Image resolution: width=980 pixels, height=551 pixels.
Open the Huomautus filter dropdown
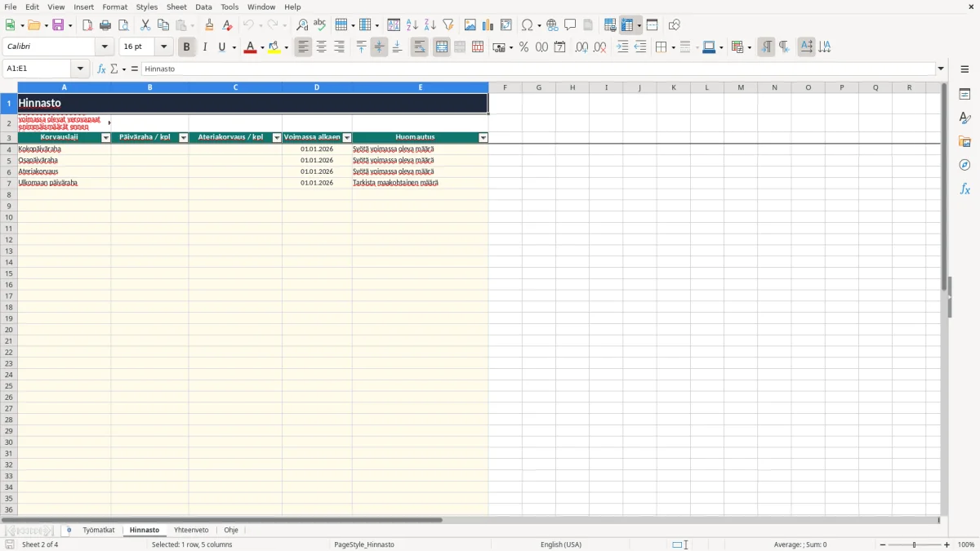pyautogui.click(x=483, y=138)
